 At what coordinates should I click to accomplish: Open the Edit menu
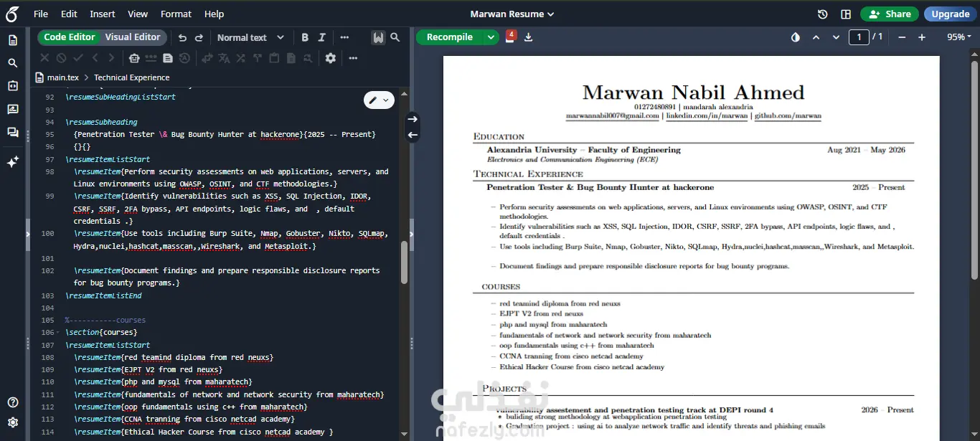69,14
